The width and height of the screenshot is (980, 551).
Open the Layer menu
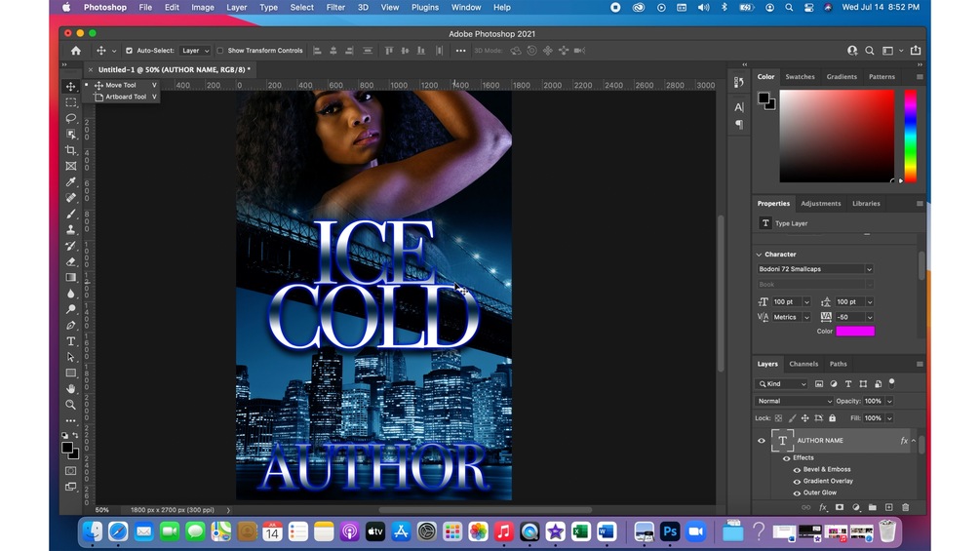coord(236,8)
